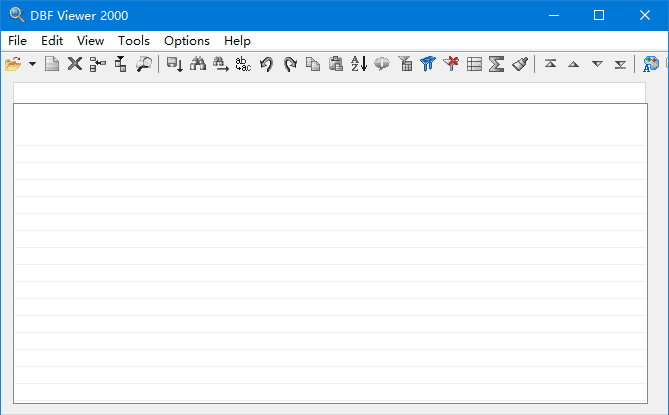This screenshot has height=415, width=669.
Task: Click the add field hierarchy icon
Action: (121, 64)
